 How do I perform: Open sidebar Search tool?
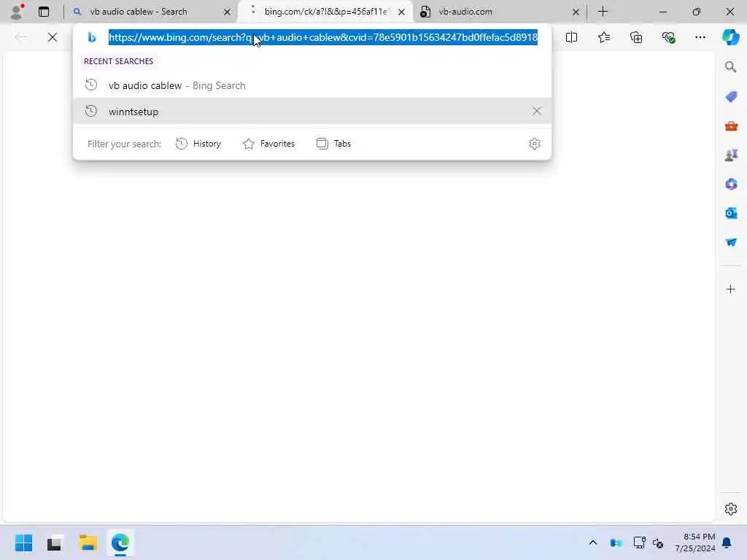731,67
